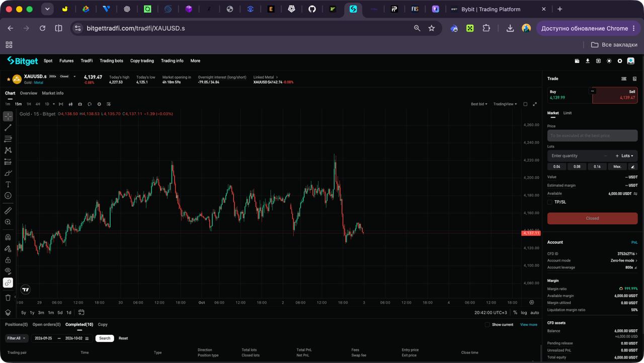644x363 pixels.
Task: Open the go to date calendar icon
Action: 81,313
